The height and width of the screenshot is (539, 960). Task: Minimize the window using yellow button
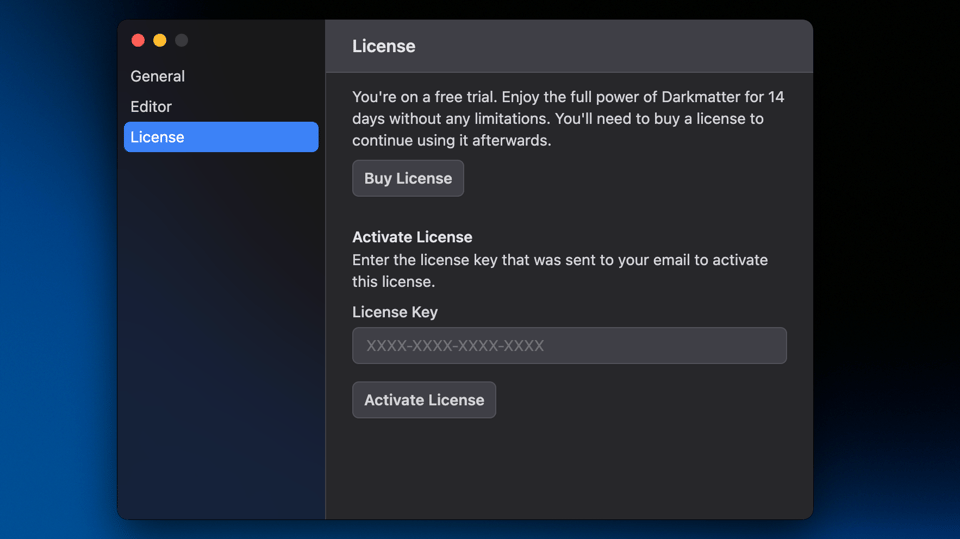[160, 40]
